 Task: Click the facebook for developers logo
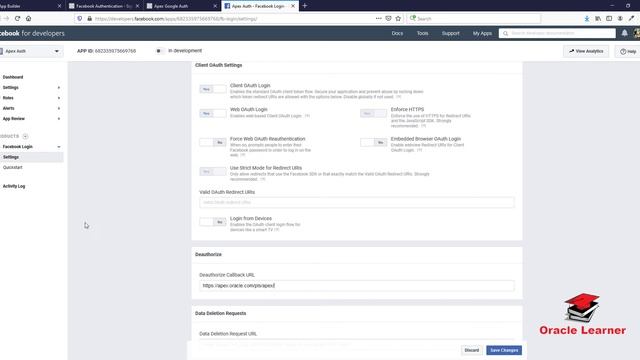coord(32,33)
